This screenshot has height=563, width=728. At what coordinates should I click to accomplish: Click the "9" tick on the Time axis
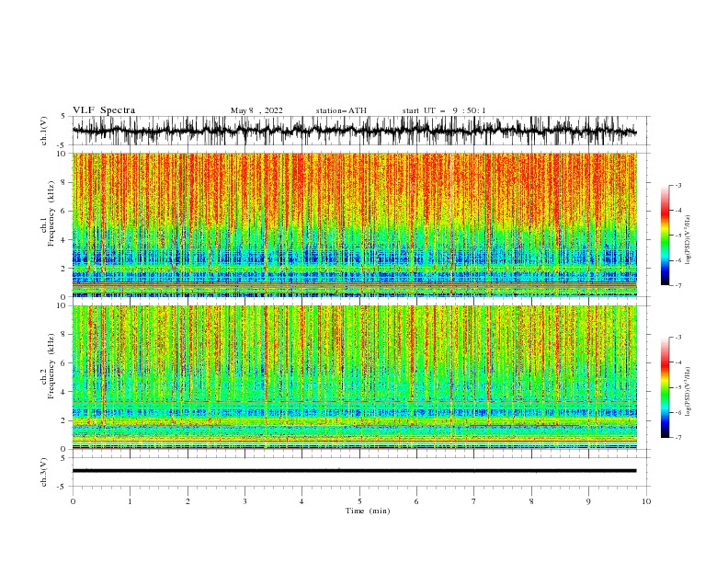(x=588, y=501)
